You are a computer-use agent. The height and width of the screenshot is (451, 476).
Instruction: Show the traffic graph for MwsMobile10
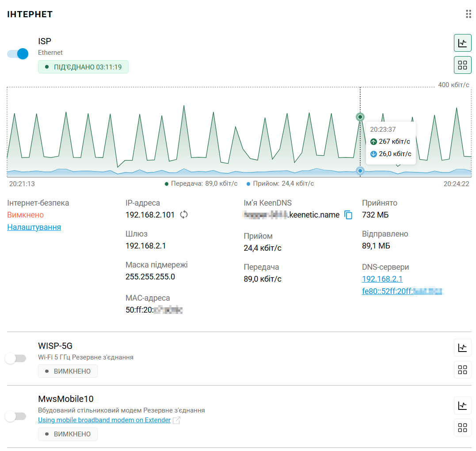462,405
